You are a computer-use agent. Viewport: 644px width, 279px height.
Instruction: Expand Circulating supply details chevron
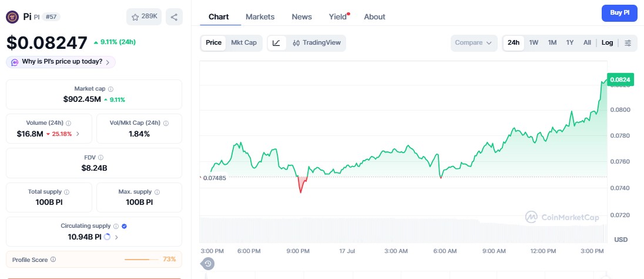tap(117, 237)
